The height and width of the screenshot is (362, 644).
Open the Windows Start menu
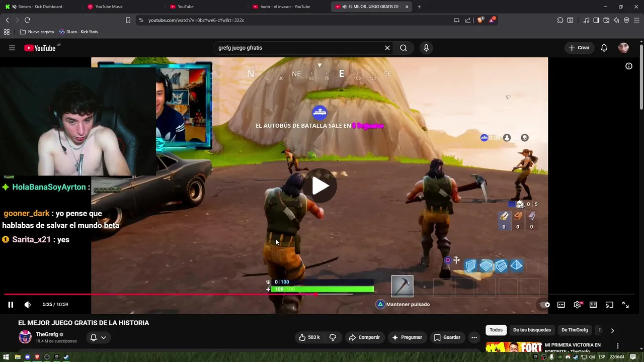(x=7, y=357)
